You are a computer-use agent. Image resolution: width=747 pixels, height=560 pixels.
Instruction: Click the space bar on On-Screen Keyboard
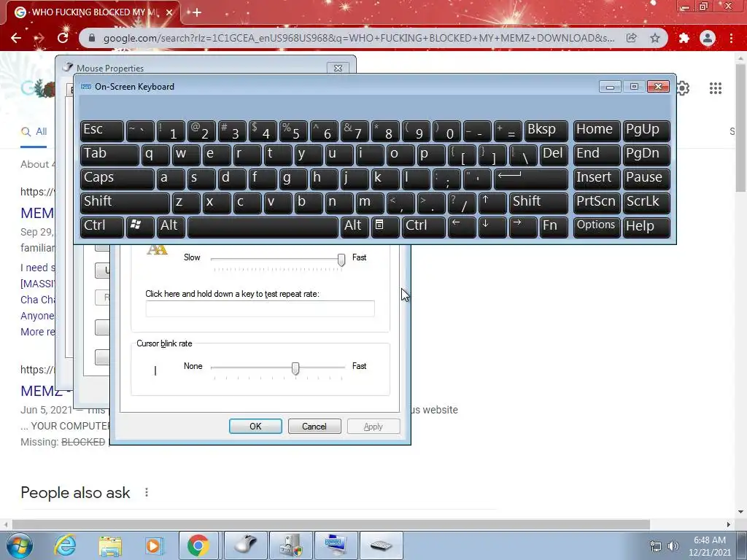pos(263,226)
